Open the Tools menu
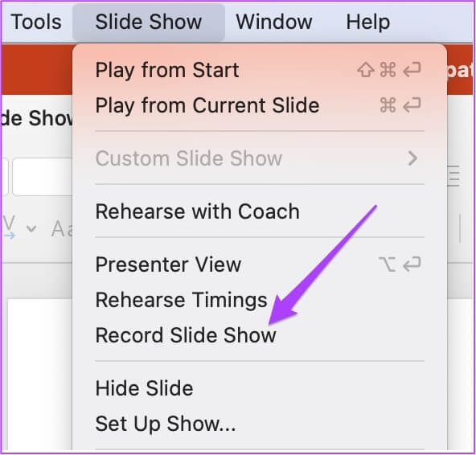The height and width of the screenshot is (455, 476). 36,23
